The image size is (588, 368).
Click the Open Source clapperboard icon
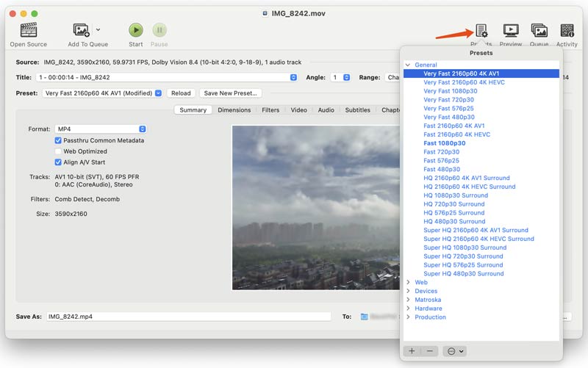click(x=29, y=30)
